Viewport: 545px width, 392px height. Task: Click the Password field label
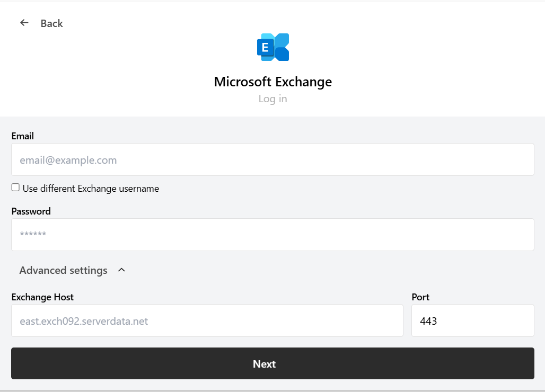pyautogui.click(x=31, y=211)
